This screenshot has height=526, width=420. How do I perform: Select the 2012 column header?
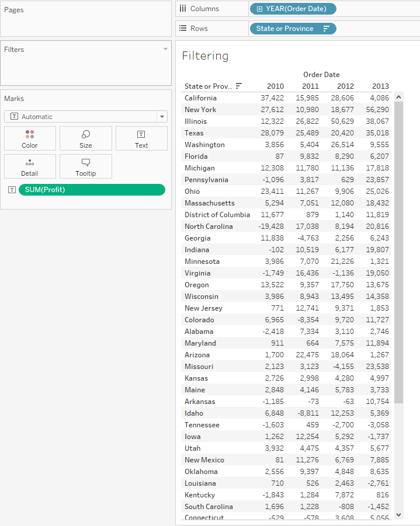345,86
